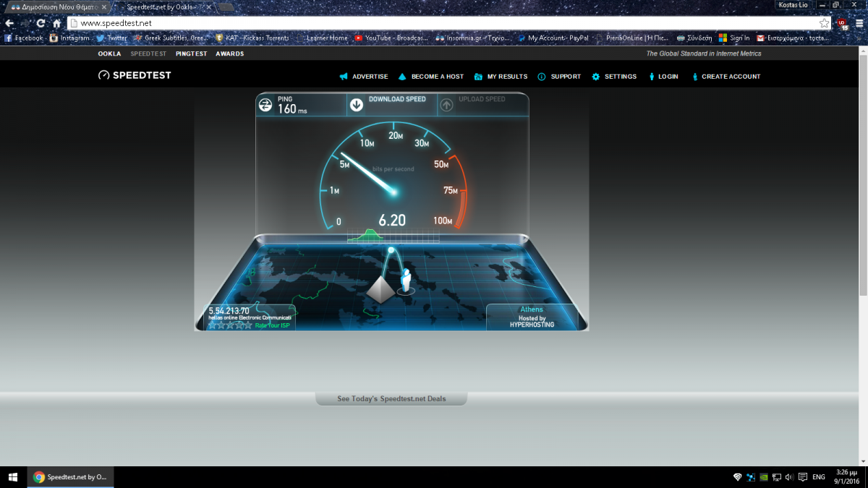Click the ping result icon
The image size is (868, 488).
coord(265,106)
